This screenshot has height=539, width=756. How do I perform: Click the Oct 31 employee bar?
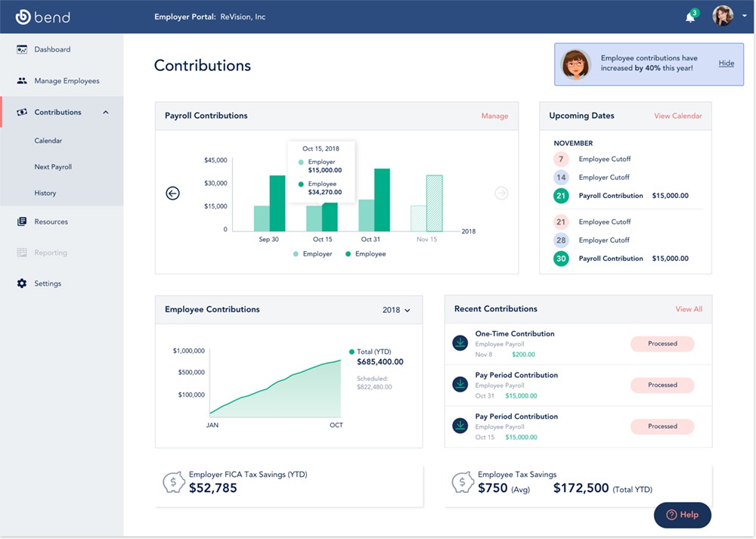382,200
